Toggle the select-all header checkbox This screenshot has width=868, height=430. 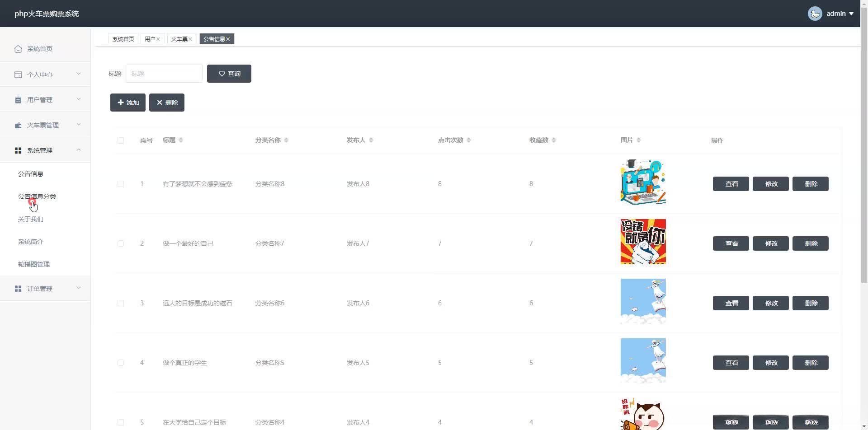click(x=120, y=140)
